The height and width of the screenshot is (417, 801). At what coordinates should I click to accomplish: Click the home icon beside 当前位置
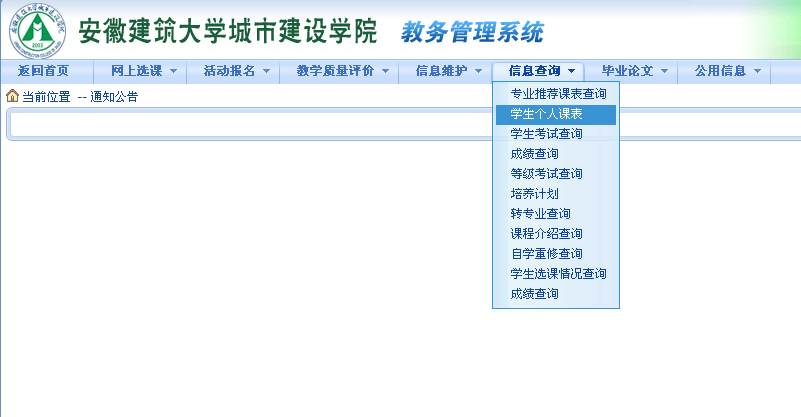[12, 96]
